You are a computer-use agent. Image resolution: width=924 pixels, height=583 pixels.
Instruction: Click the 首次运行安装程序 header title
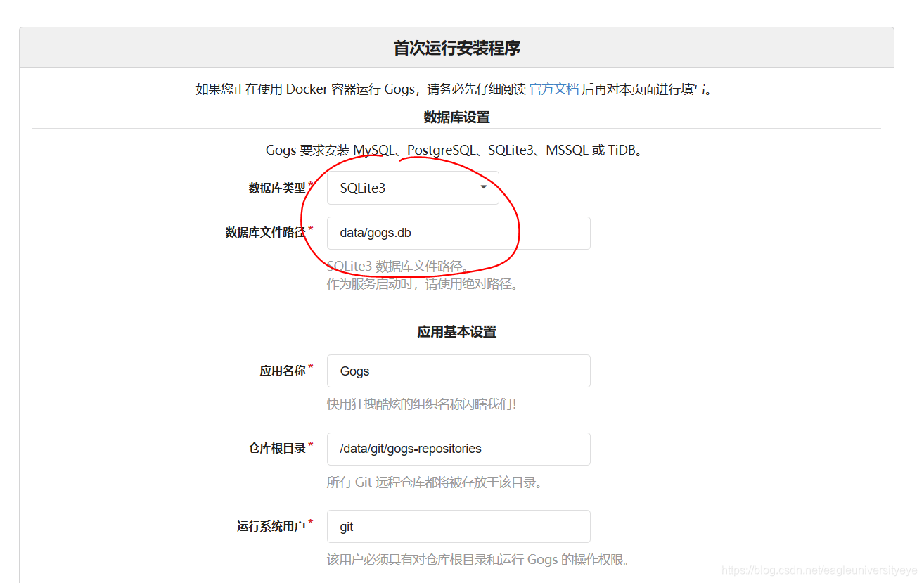point(457,49)
